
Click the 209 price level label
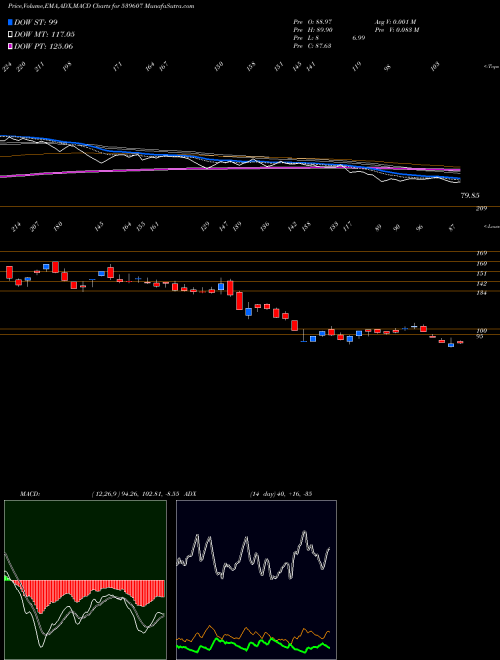pyautogui.click(x=481, y=208)
